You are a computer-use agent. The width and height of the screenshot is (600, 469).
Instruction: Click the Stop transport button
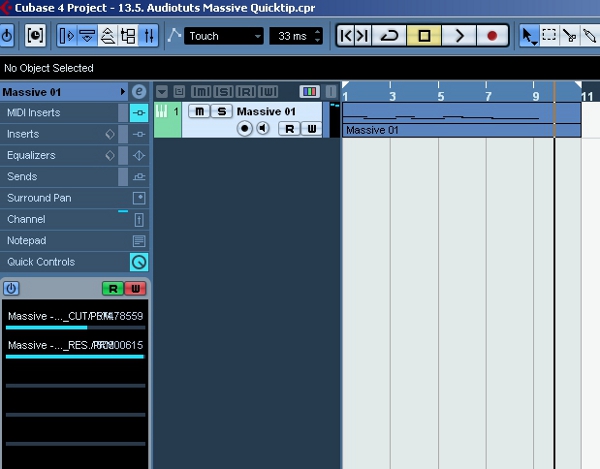coord(424,36)
